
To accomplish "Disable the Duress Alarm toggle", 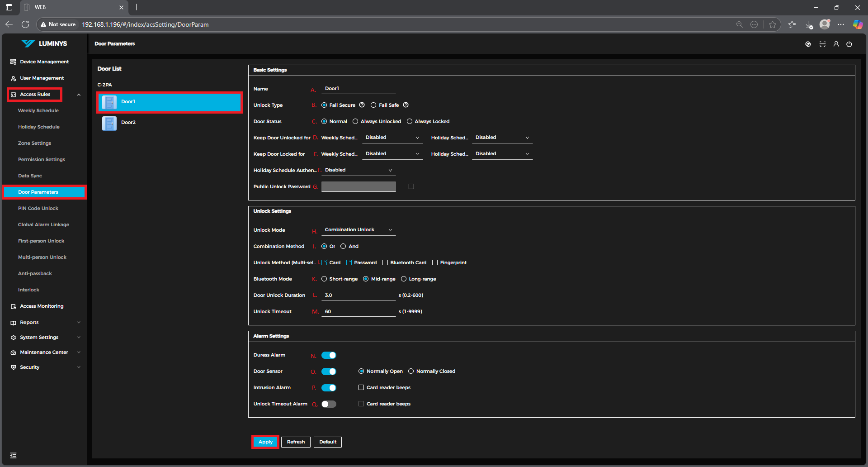I will pyautogui.click(x=329, y=355).
